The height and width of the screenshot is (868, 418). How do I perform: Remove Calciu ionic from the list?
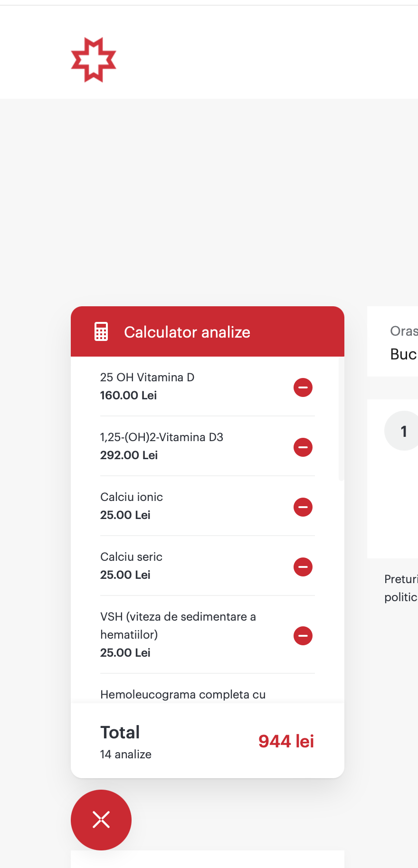point(303,507)
